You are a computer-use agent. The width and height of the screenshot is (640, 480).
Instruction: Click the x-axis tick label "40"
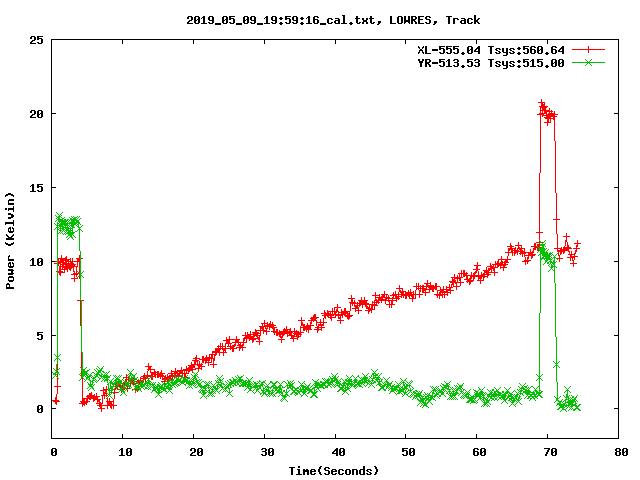[338, 452]
